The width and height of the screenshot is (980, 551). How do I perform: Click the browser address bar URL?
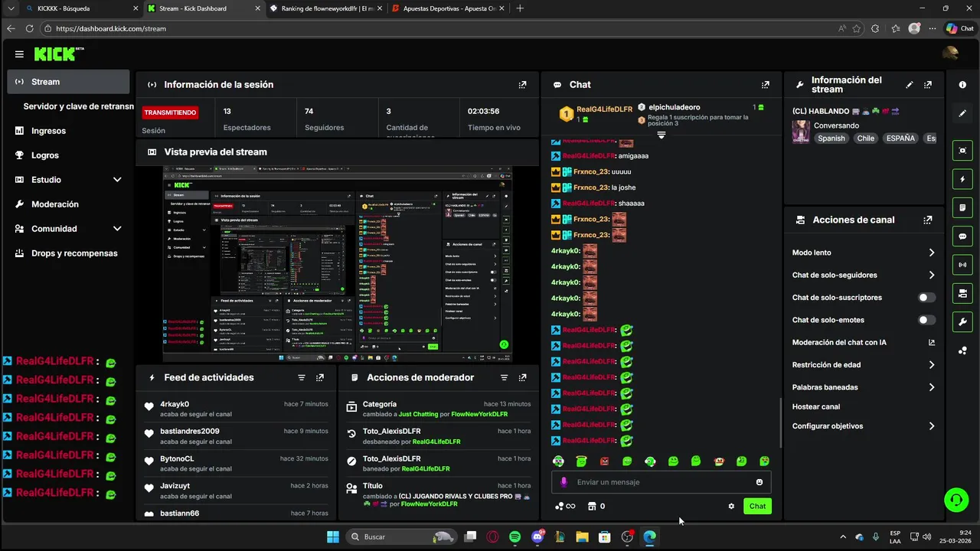(x=111, y=28)
